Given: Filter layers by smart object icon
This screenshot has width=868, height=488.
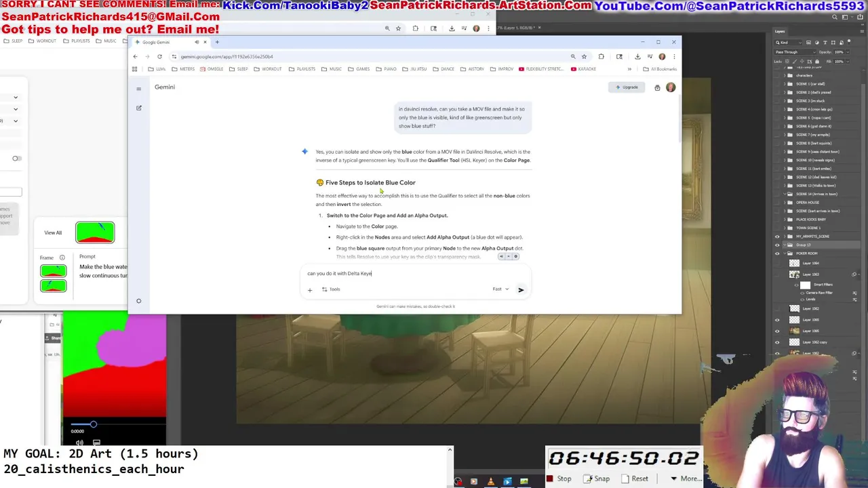Looking at the screenshot, I should (x=842, y=43).
